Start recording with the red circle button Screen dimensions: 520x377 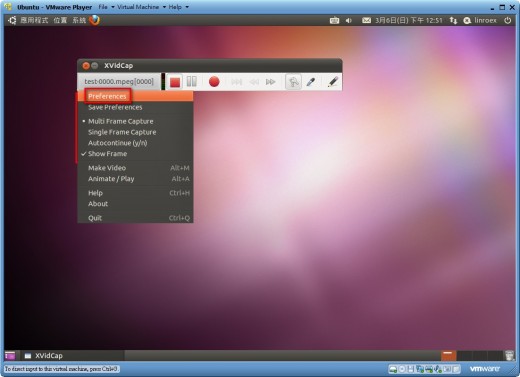tap(214, 81)
